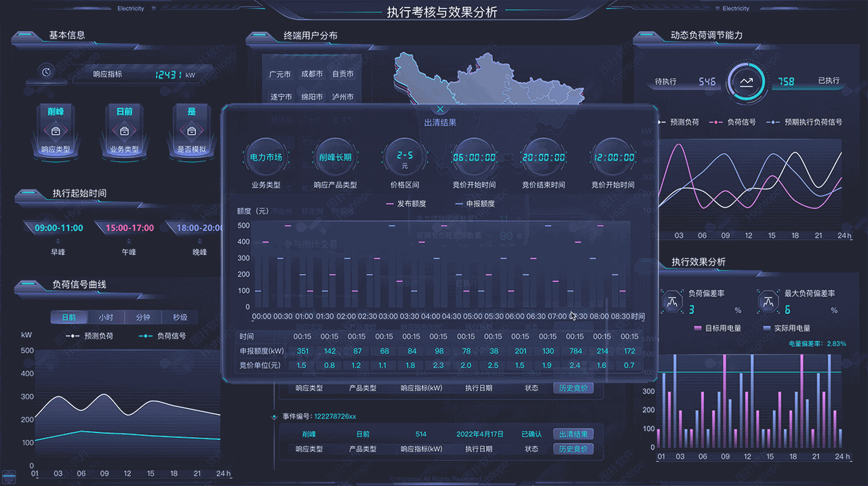Switch to the 秒级 tab
Viewport: 868px width, 486px height.
pos(180,317)
